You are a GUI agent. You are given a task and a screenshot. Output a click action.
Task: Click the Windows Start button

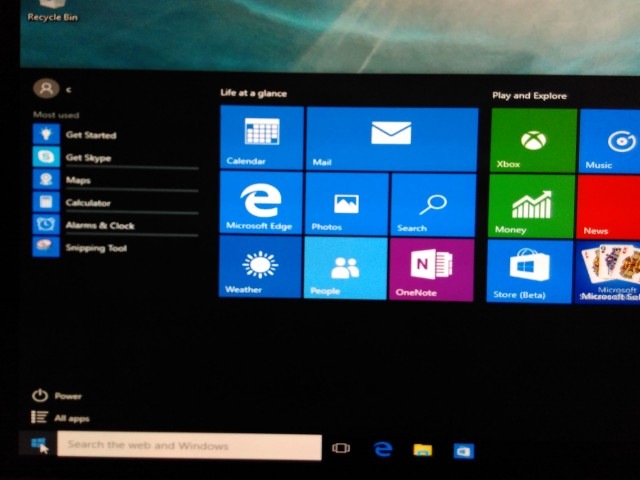pos(39,443)
